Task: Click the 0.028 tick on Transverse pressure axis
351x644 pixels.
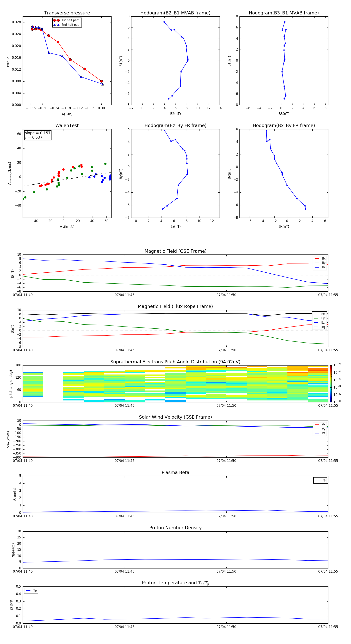Action: pyautogui.click(x=17, y=22)
